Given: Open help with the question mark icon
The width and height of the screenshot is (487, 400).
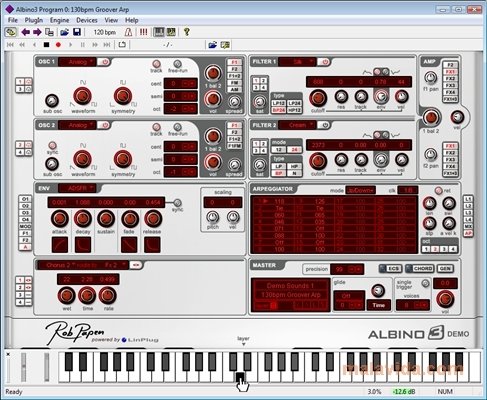Looking at the screenshot, I should pos(187,32).
